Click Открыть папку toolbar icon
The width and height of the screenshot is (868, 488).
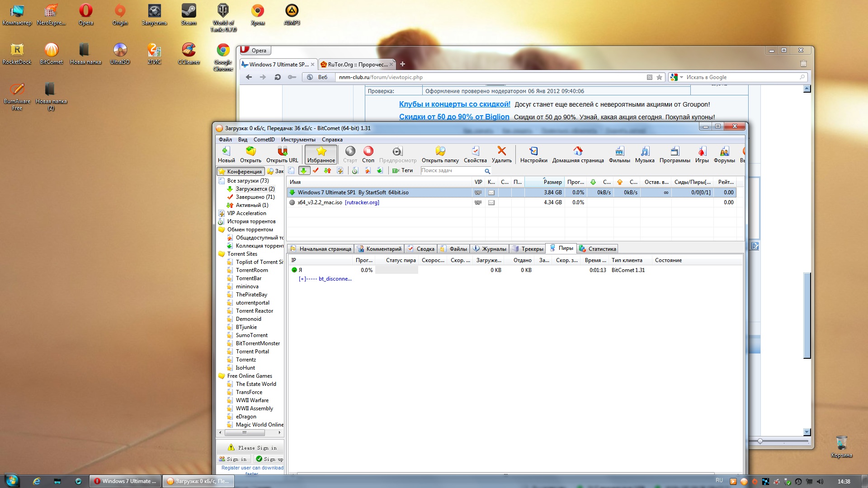440,151
